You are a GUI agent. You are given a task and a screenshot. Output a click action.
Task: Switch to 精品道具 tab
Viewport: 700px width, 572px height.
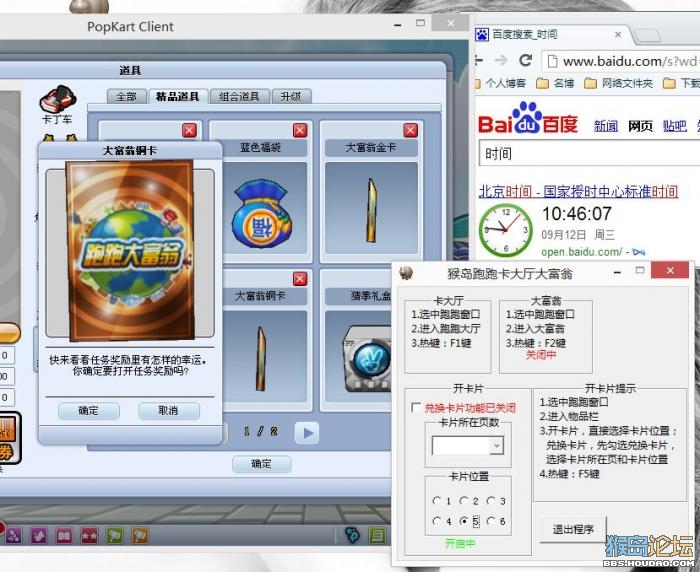coord(178,96)
